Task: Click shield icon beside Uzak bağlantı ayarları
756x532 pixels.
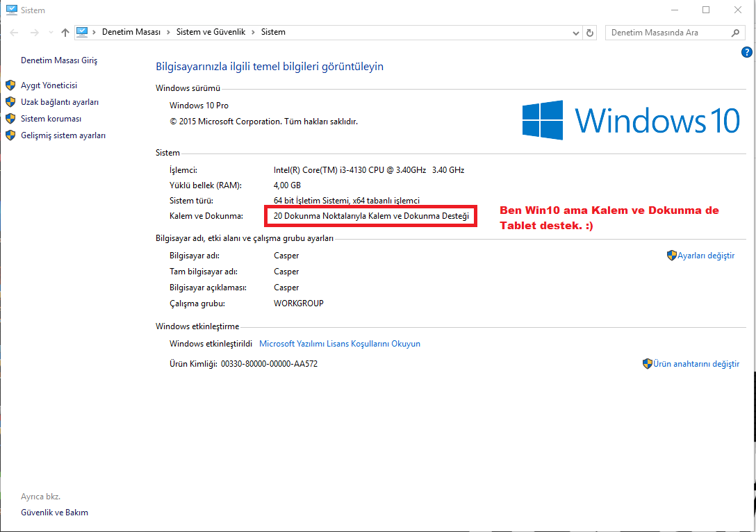Action: point(10,102)
